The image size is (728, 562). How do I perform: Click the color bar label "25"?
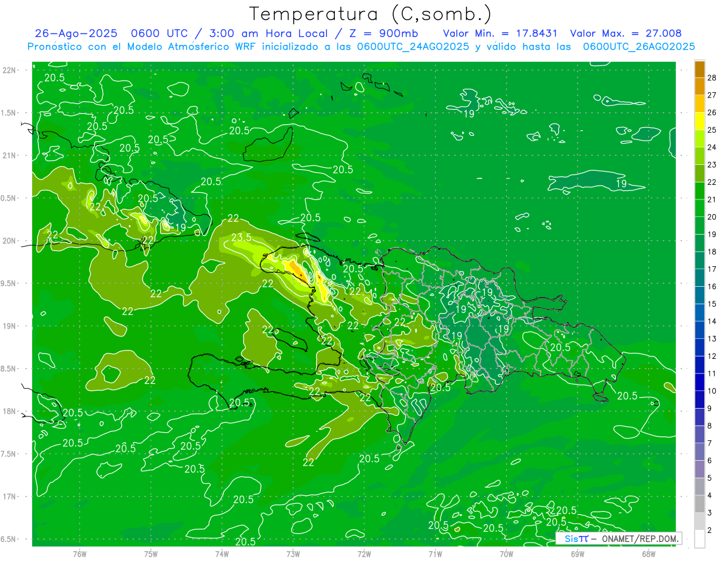712,130
